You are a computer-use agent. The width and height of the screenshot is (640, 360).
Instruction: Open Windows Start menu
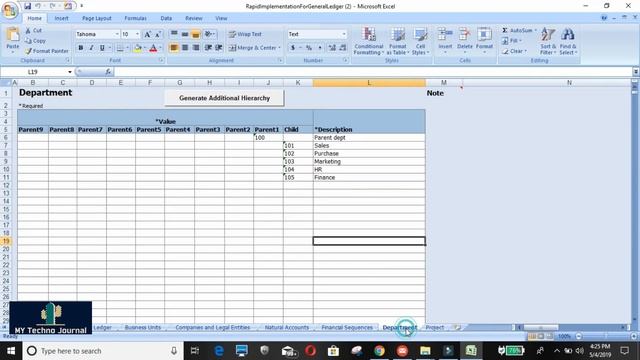[x=11, y=351]
